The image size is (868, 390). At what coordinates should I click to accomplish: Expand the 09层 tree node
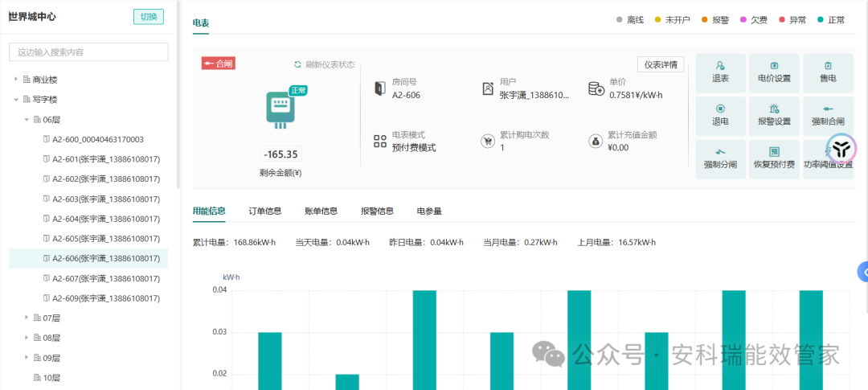pyautogui.click(x=26, y=357)
